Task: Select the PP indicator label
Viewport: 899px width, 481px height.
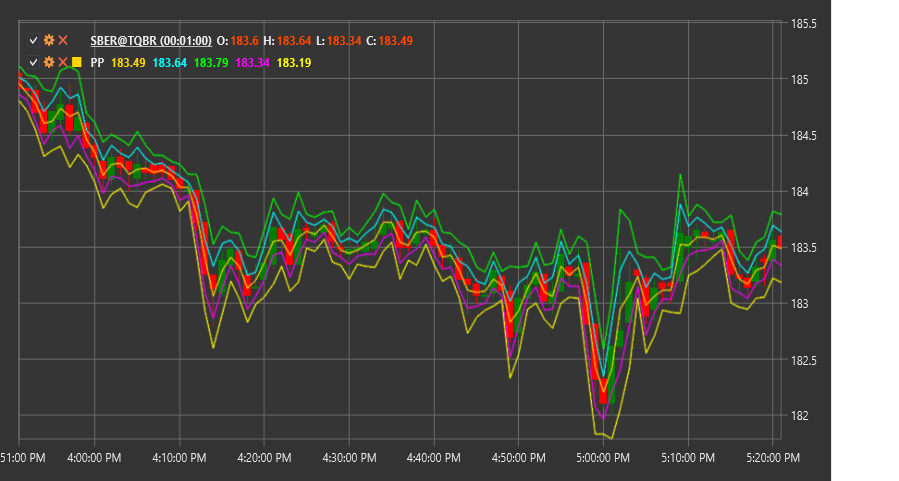Action: pos(97,62)
